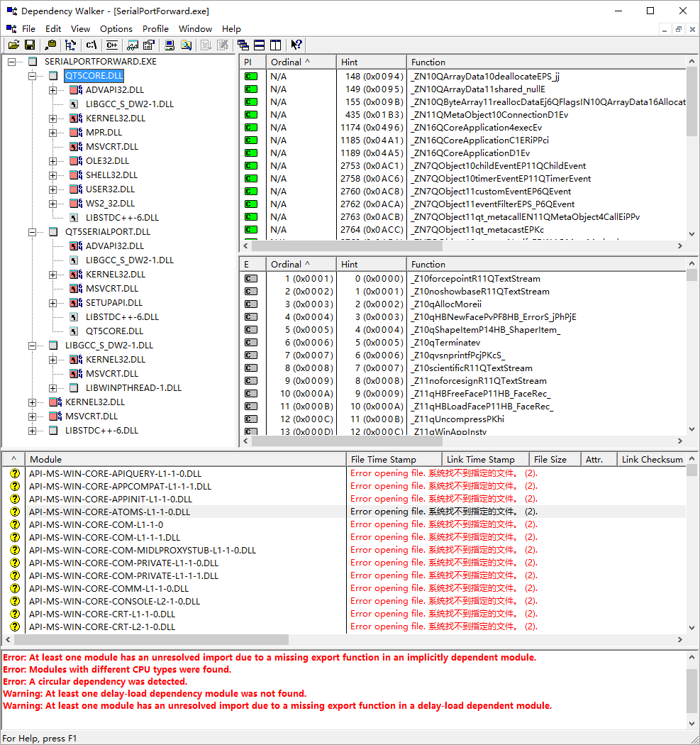Viewport: 700px width, 745px height.
Task: Toggle Full Paths (c:\) button
Action: tap(91, 45)
